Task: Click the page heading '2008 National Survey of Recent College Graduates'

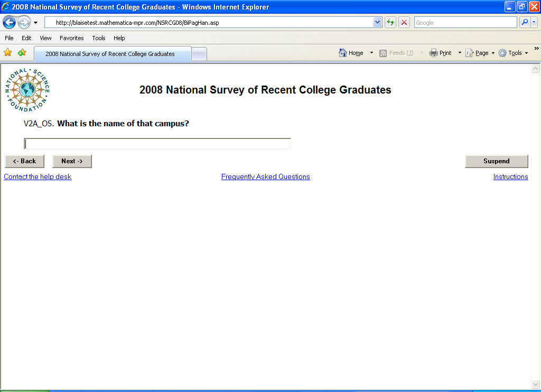Action: click(x=265, y=90)
